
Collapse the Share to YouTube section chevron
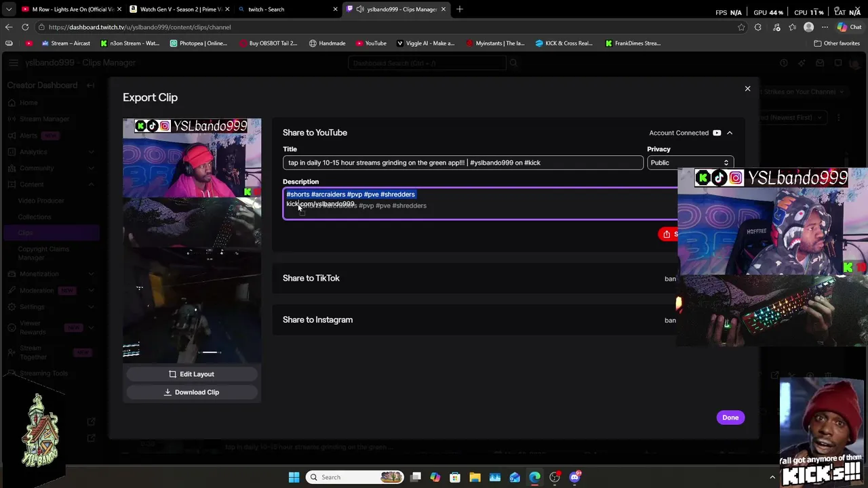pyautogui.click(x=730, y=133)
